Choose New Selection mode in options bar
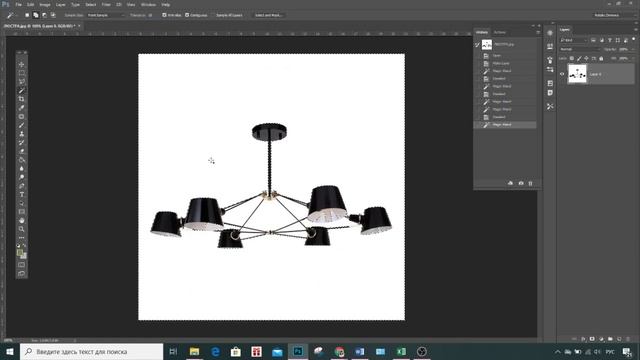Image resolution: width=640 pixels, height=360 pixels. pos(27,15)
